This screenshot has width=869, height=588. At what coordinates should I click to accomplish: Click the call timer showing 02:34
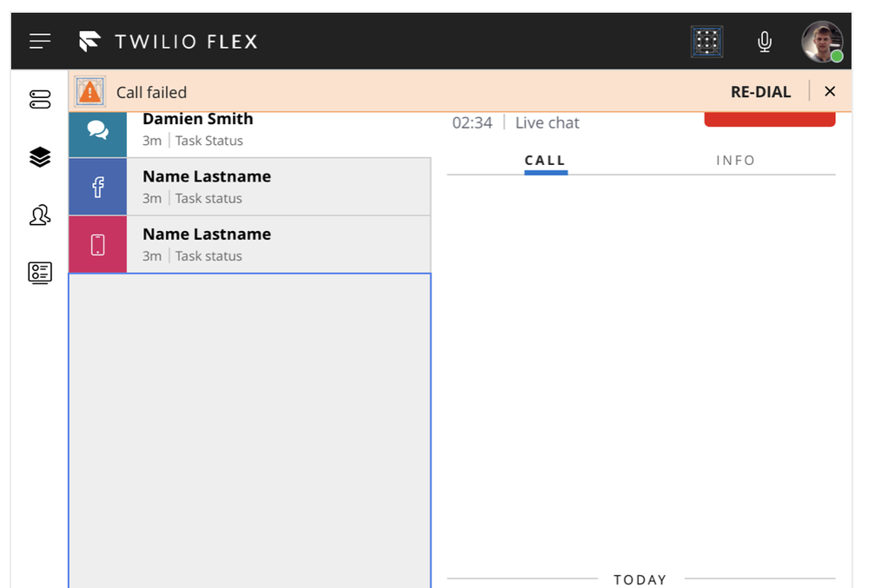474,122
